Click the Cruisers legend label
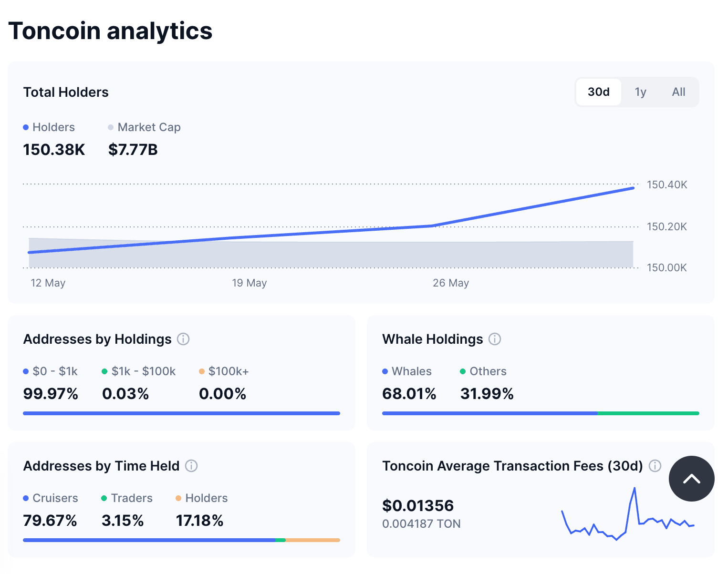Image resolution: width=728 pixels, height=574 pixels. pos(51,498)
